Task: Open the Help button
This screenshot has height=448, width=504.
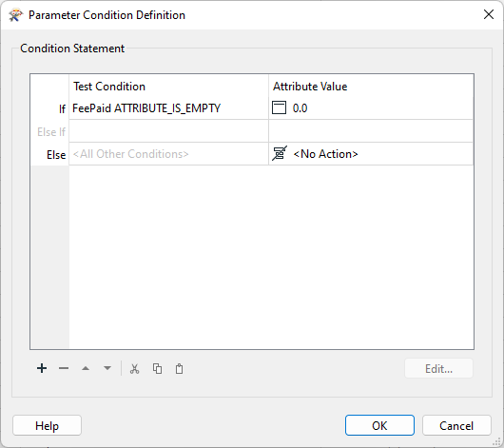Action: coord(47,425)
